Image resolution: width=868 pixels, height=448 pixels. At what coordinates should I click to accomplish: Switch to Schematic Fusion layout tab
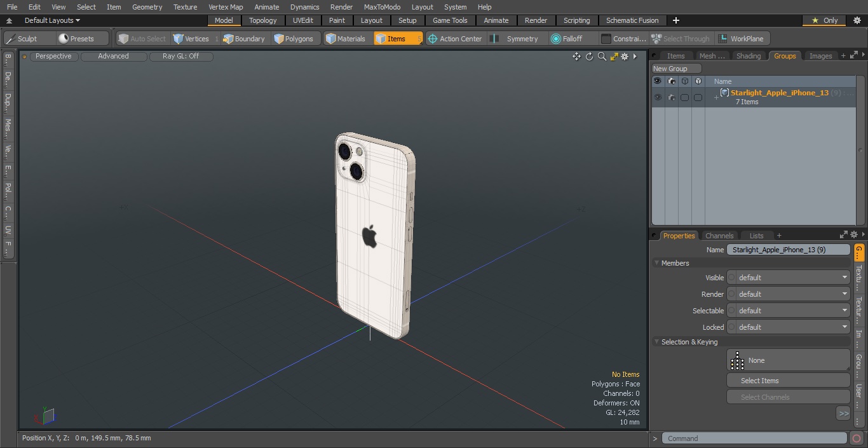click(x=632, y=20)
